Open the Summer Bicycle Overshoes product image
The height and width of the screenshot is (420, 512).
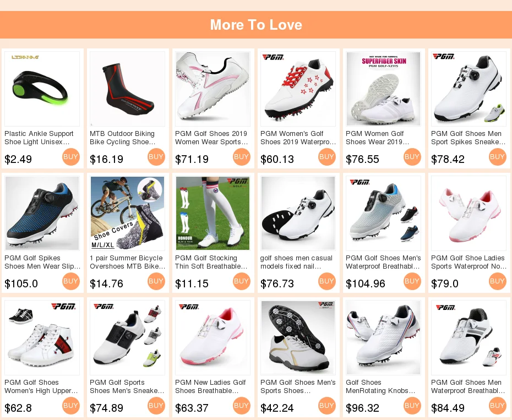pos(127,213)
